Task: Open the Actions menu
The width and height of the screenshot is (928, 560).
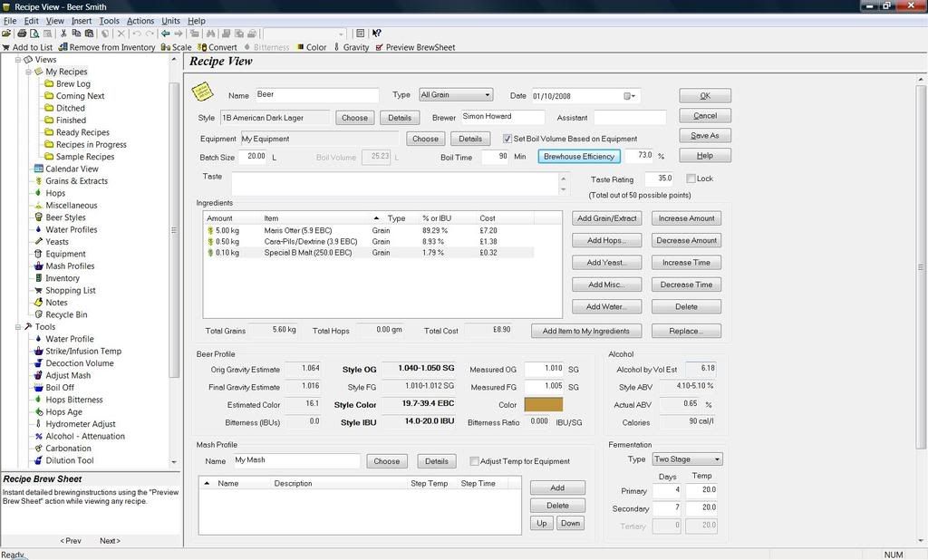Action: (x=140, y=21)
